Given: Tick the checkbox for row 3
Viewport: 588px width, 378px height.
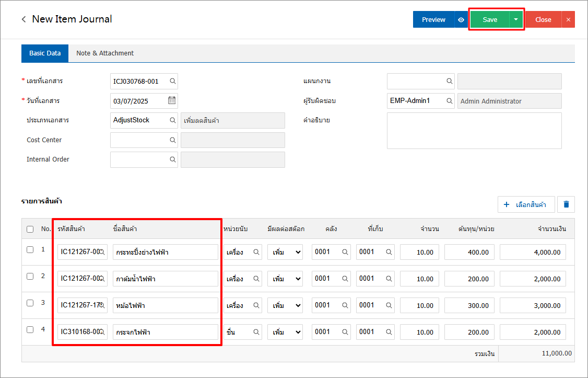Looking at the screenshot, I should (30, 303).
